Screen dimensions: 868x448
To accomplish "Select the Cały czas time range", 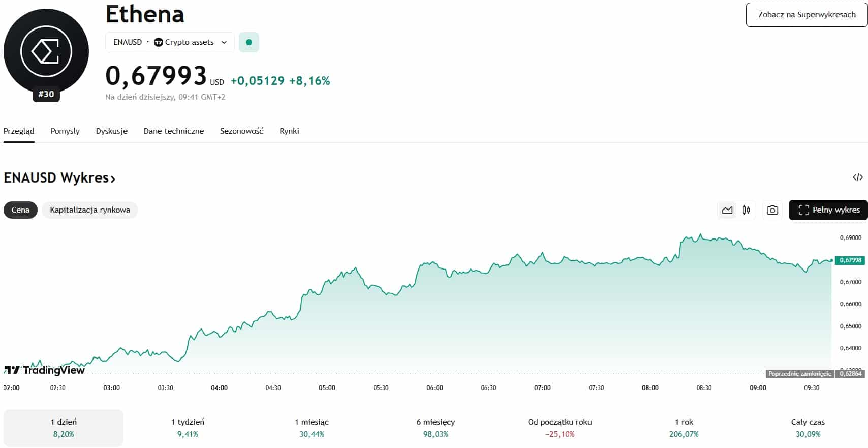I will [x=808, y=428].
